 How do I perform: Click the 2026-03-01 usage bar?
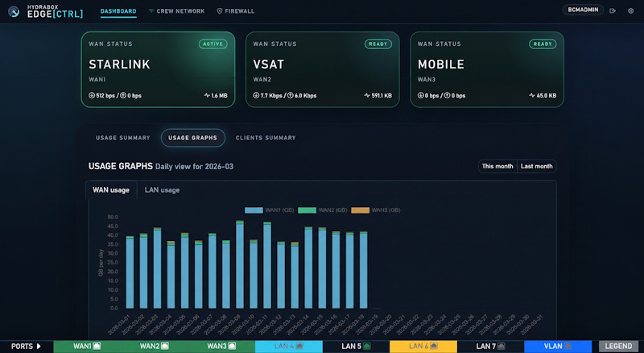pos(130,272)
